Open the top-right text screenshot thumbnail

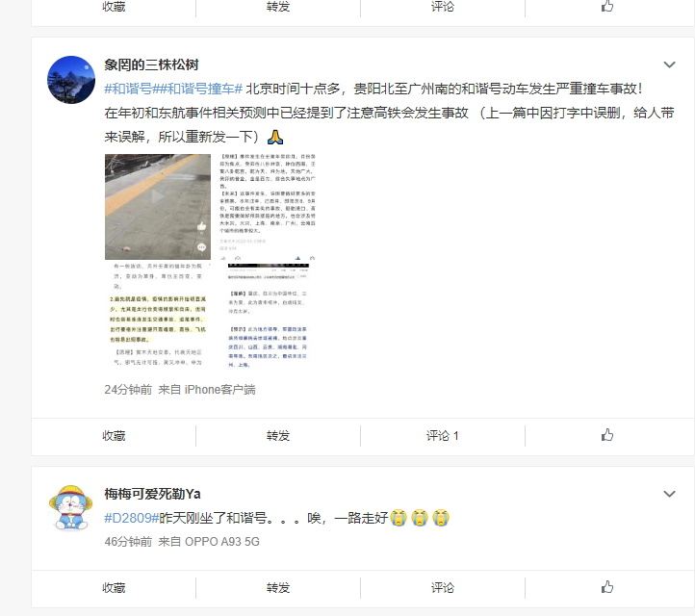point(268,207)
